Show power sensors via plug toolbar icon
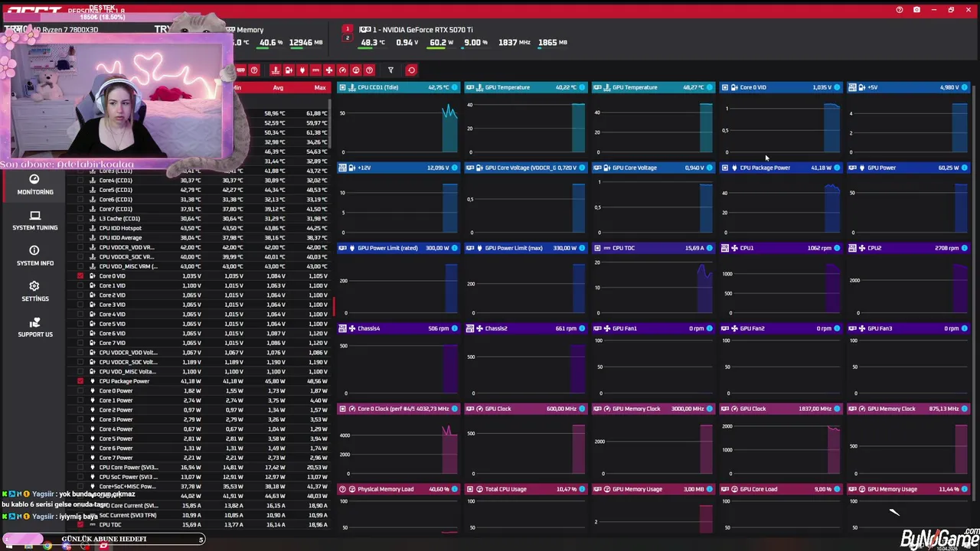980x551 pixels. (302, 70)
